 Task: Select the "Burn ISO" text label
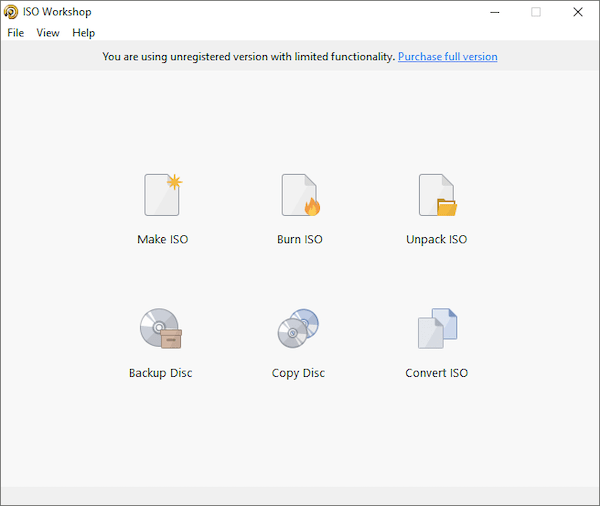pyautogui.click(x=300, y=240)
